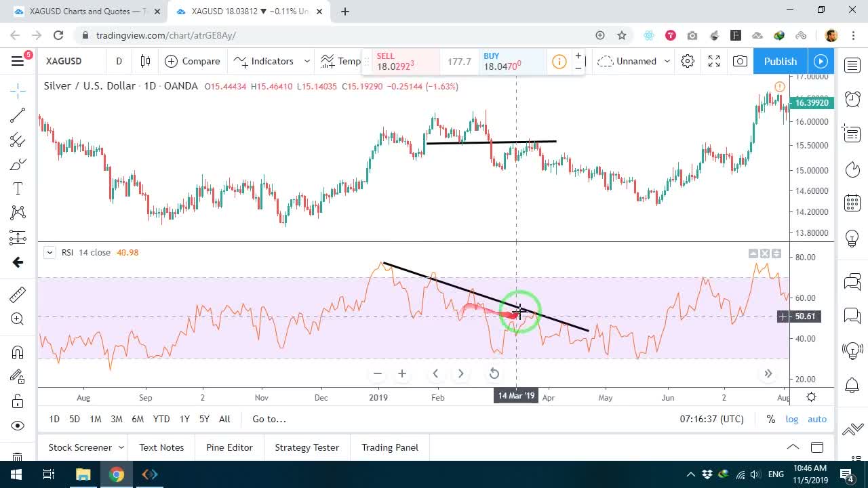Open the Trading Panel tab
868x488 pixels.
(x=390, y=447)
